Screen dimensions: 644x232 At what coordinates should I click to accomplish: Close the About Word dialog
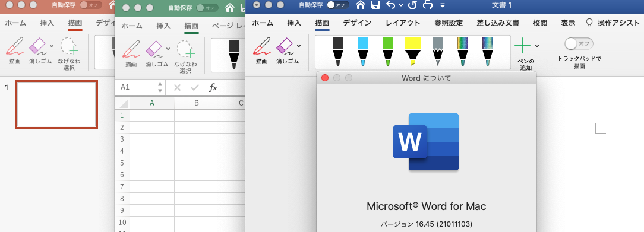pos(325,78)
